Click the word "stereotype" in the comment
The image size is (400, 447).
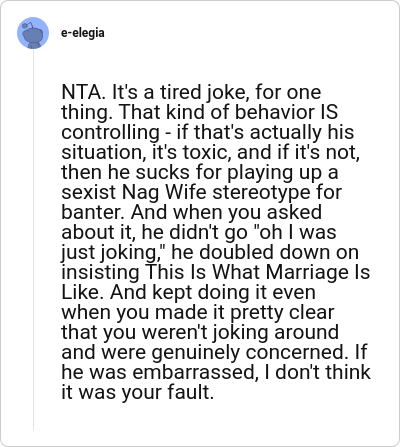(x=261, y=192)
